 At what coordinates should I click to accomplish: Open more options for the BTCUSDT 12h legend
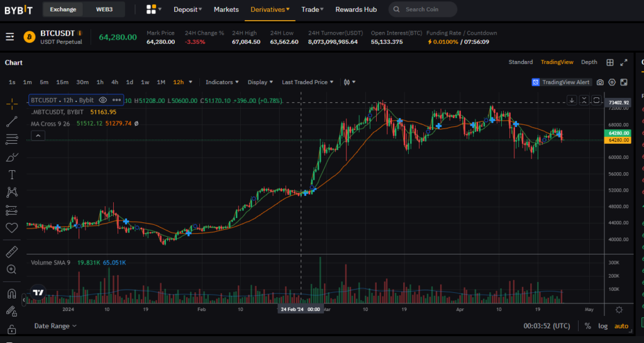pyautogui.click(x=116, y=100)
